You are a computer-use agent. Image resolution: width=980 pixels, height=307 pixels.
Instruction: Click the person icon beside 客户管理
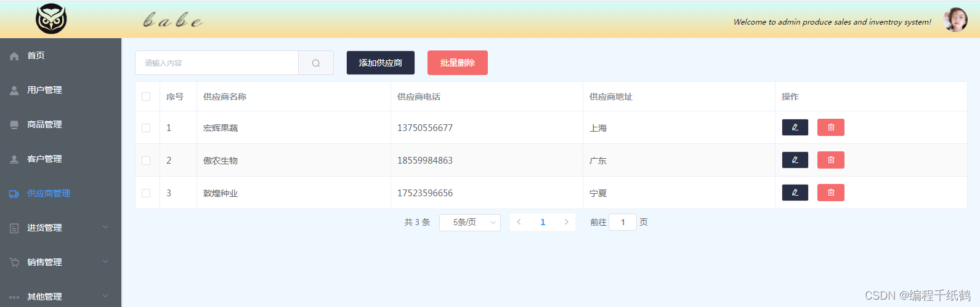(x=14, y=159)
